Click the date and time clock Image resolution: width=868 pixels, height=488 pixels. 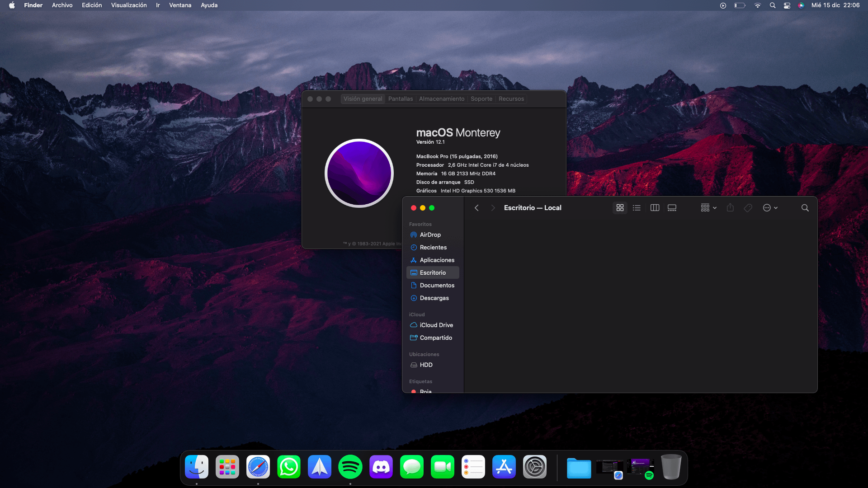835,5
